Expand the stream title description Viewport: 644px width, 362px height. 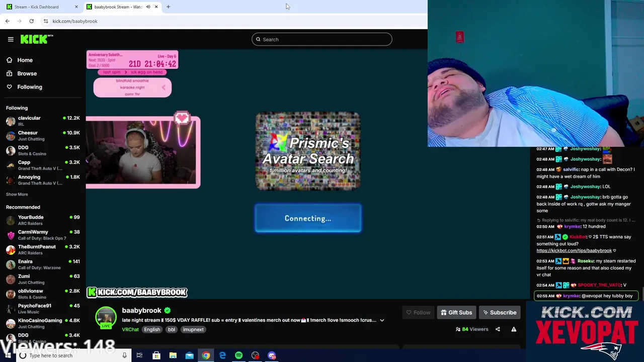[382, 320]
